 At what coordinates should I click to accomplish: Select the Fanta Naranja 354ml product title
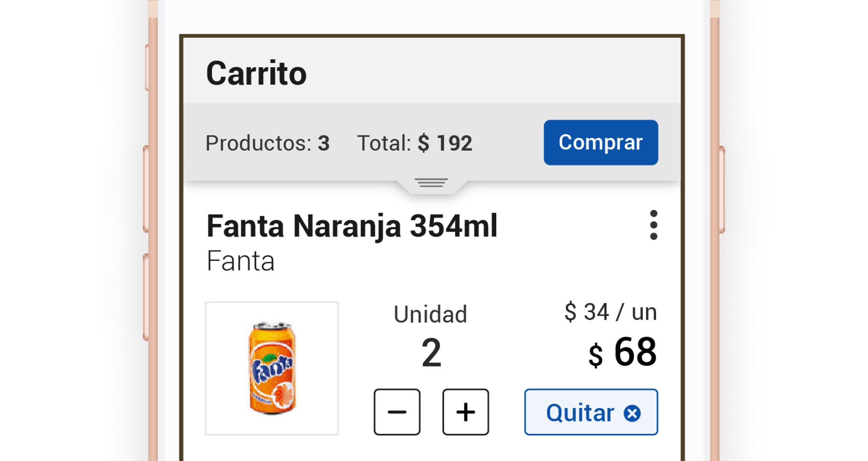[x=352, y=226]
